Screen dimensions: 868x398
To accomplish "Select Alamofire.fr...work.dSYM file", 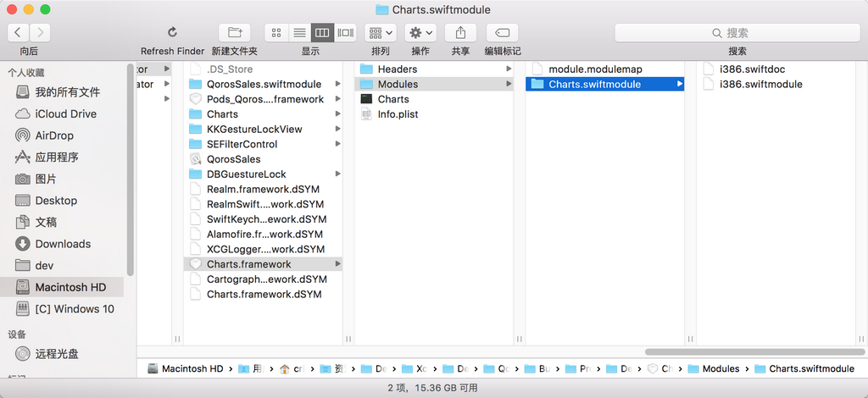I will 263,234.
